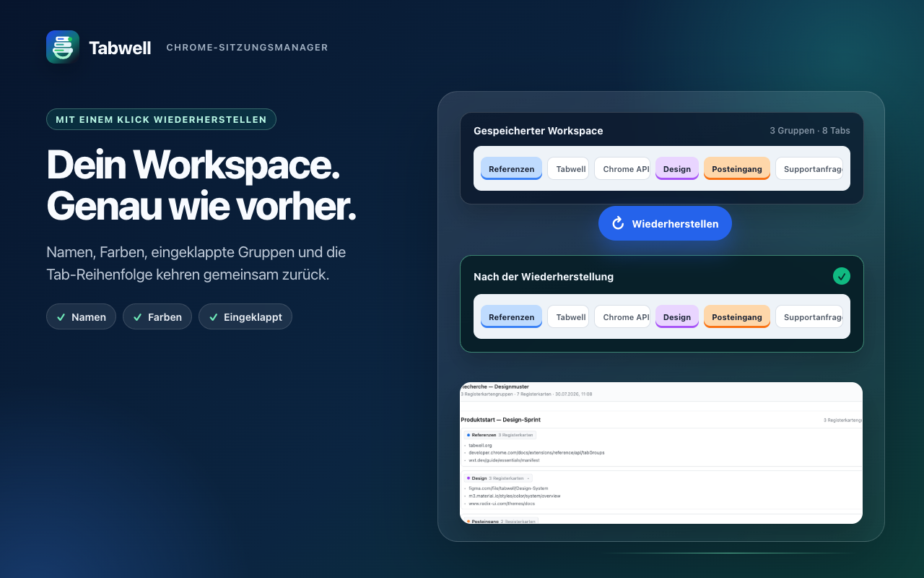
Task: Open the Posteingang group in Gespeicherter Workspace
Action: 737,169
